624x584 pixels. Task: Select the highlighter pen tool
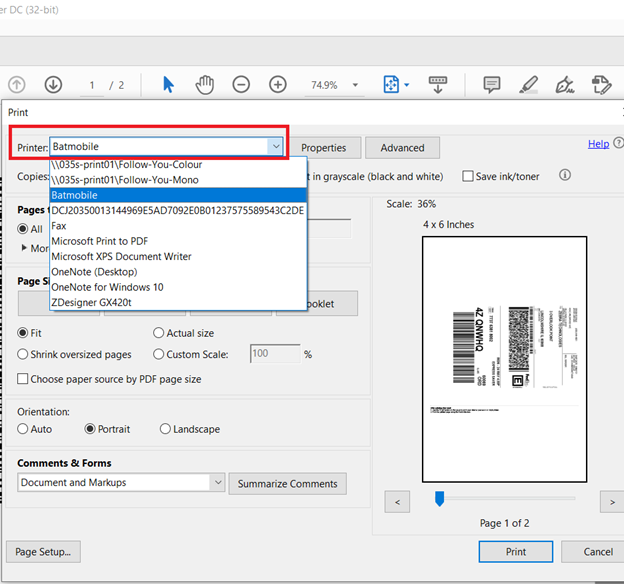pos(529,85)
